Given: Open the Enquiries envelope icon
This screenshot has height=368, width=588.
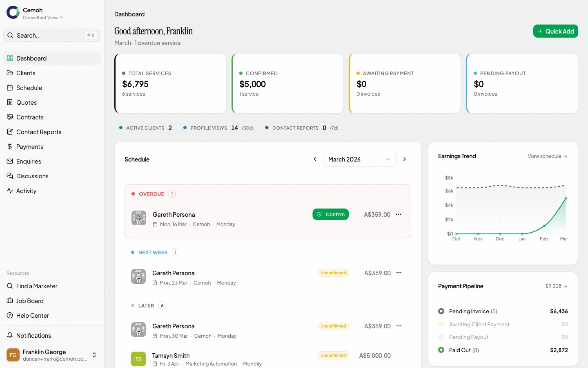Looking at the screenshot, I should (10, 161).
